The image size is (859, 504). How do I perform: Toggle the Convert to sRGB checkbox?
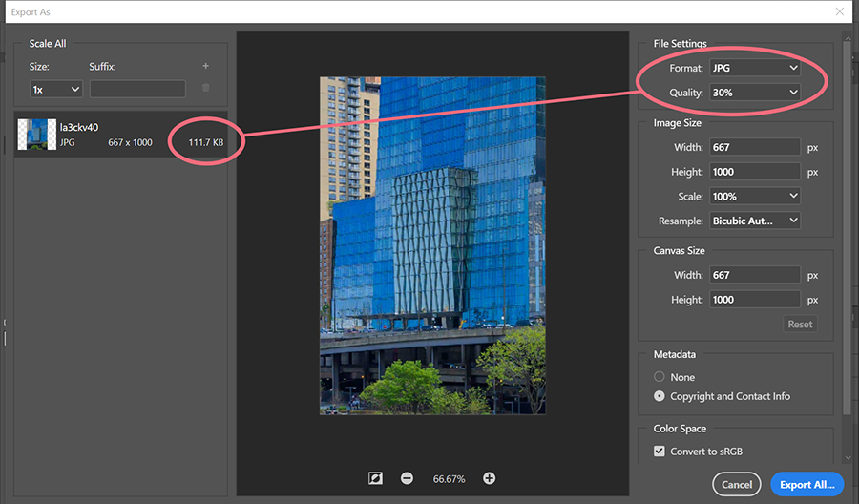pyautogui.click(x=659, y=451)
